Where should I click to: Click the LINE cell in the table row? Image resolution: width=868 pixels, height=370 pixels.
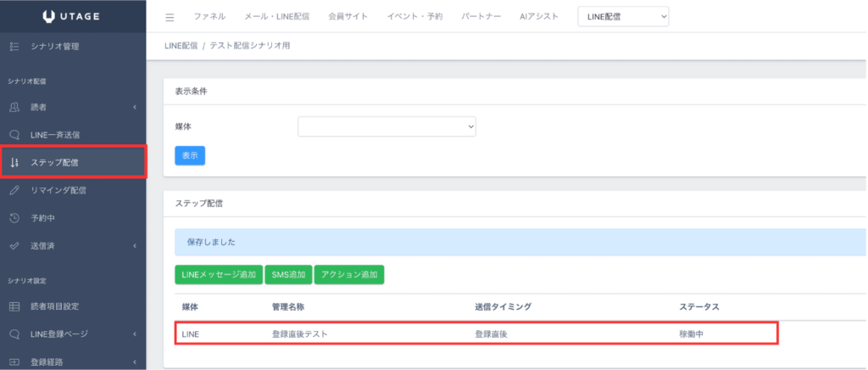click(191, 334)
